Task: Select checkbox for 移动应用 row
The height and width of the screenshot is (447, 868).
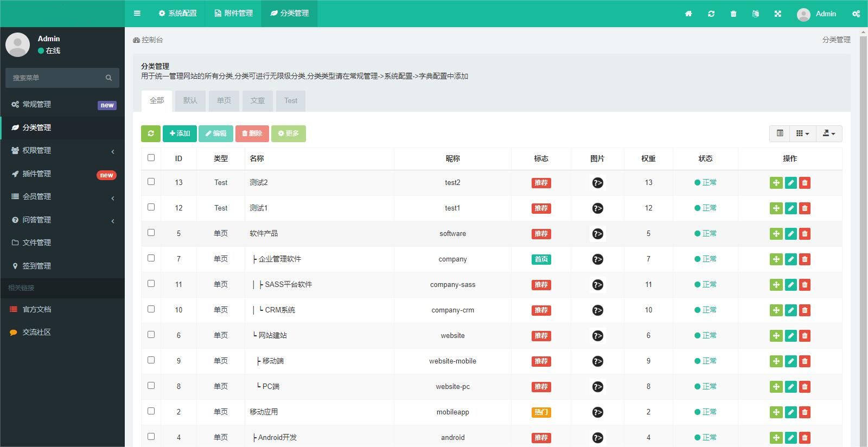Action: coord(151,411)
